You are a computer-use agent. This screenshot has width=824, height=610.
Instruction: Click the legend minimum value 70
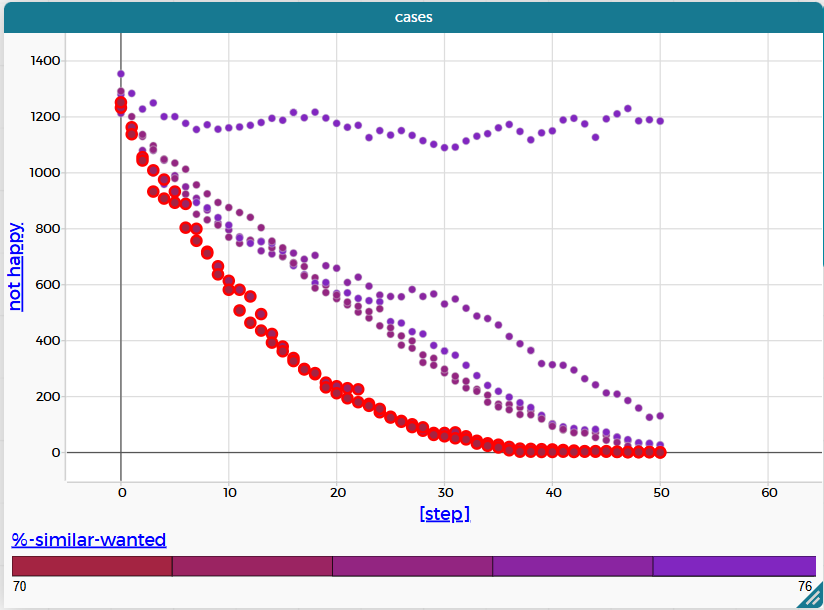pos(19,587)
